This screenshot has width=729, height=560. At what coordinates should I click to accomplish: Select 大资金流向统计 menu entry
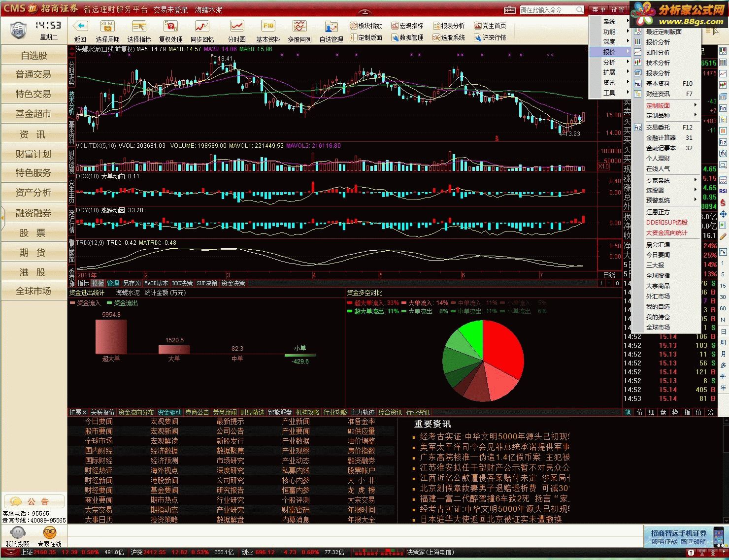pyautogui.click(x=666, y=232)
